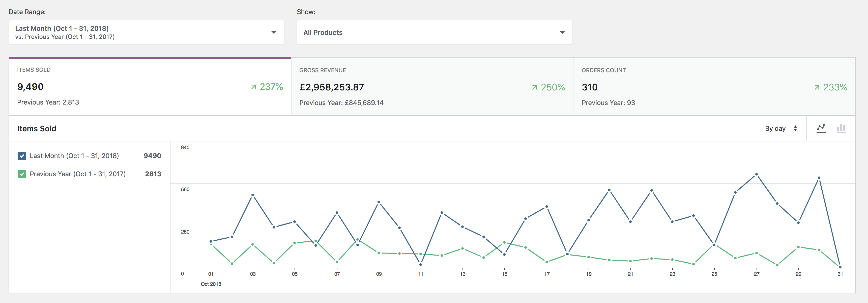The height and width of the screenshot is (303, 868).
Task: Click the Previous Year legend label
Action: [77, 174]
